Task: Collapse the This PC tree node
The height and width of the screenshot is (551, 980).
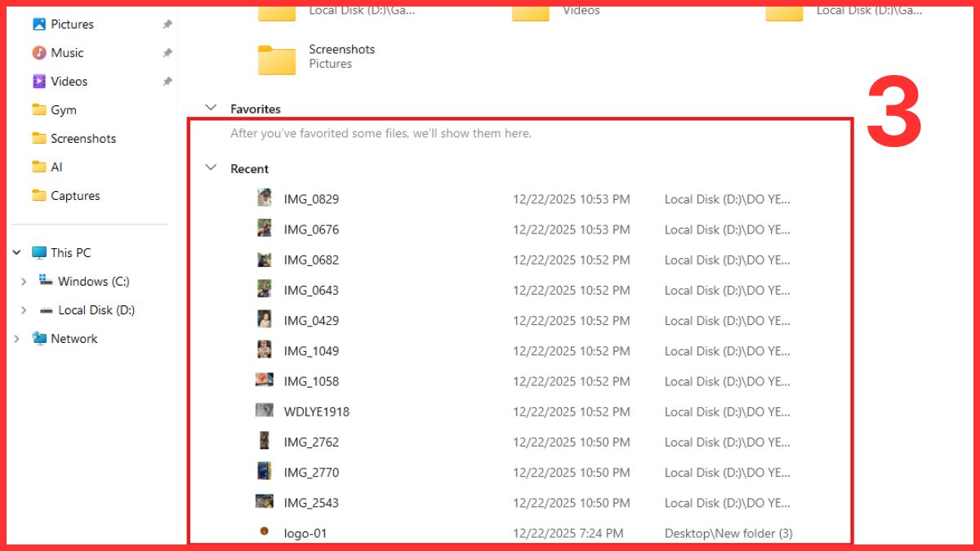Action: tap(16, 253)
